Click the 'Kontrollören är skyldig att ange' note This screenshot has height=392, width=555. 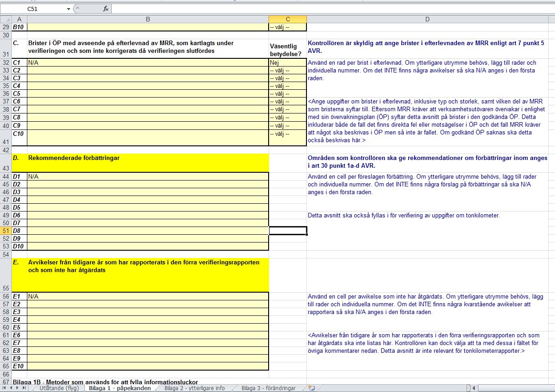tap(426, 47)
